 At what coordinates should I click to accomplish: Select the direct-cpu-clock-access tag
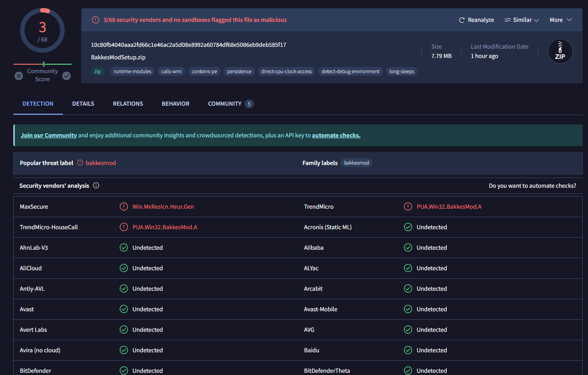tap(286, 71)
